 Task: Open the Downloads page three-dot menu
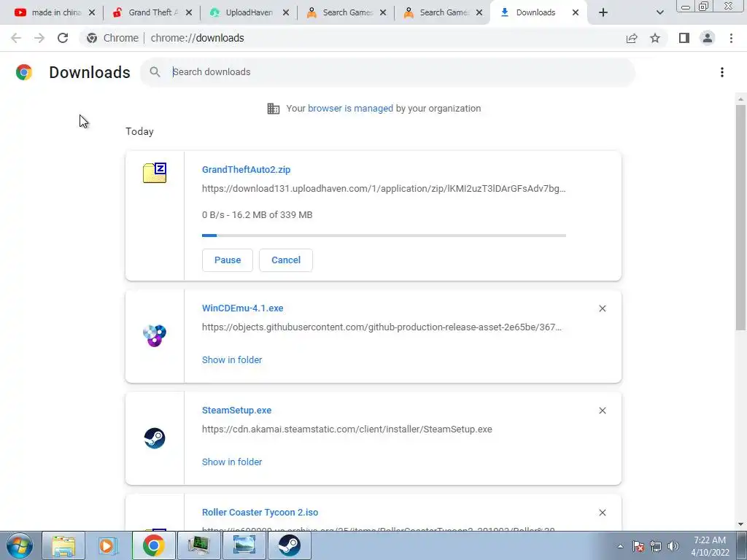click(x=722, y=72)
